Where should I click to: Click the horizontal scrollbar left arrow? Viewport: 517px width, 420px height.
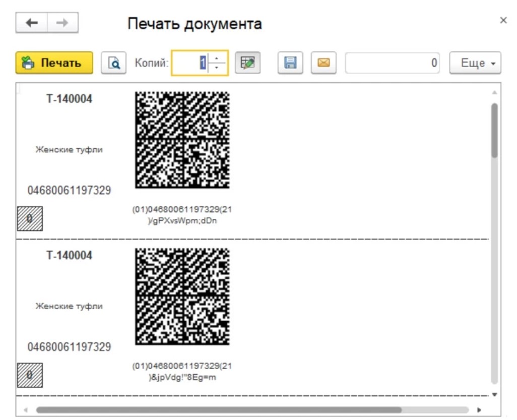pos(25,410)
